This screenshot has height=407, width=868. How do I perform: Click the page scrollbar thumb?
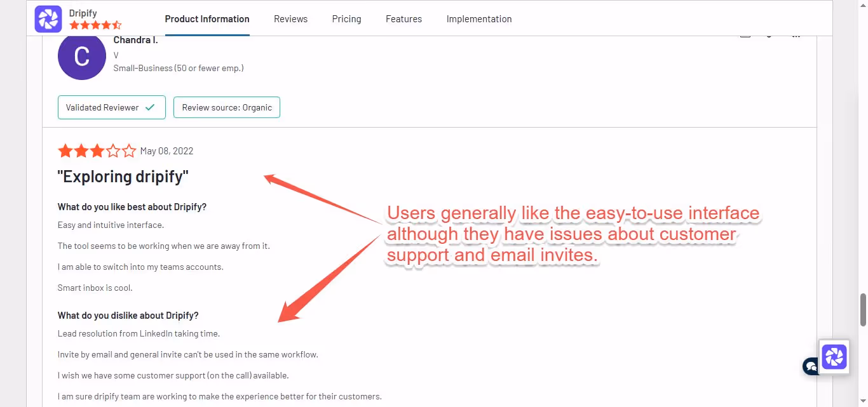tap(863, 309)
